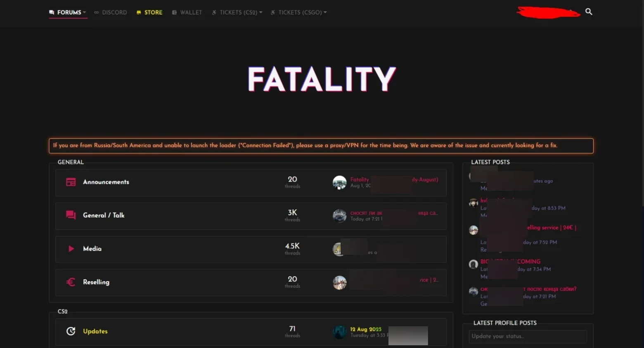Open the Media forum
The image size is (644, 348).
(92, 249)
